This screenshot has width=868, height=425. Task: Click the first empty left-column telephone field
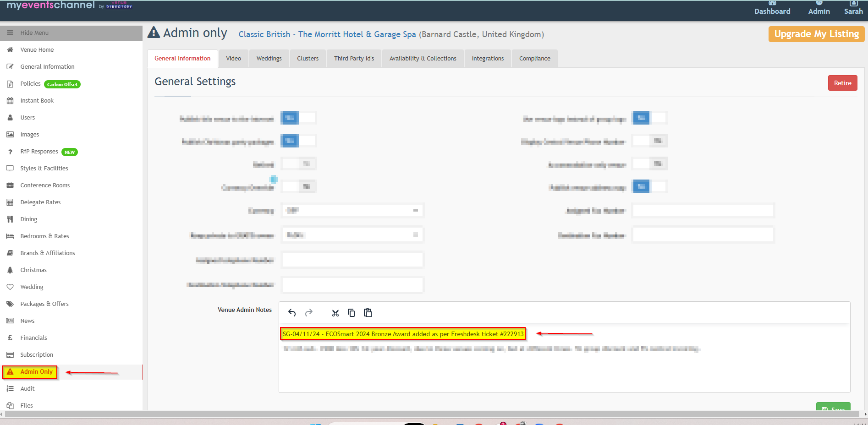352,260
